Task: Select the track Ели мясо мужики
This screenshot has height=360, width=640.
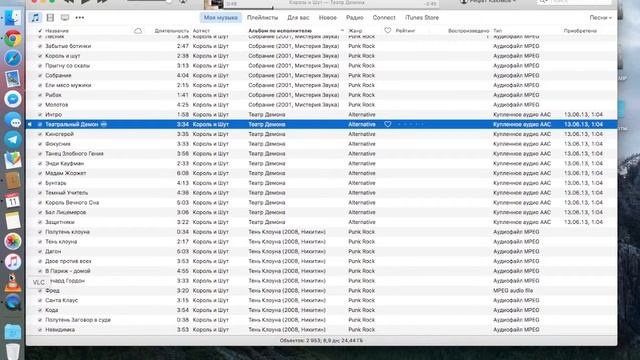Action: pyautogui.click(x=68, y=85)
